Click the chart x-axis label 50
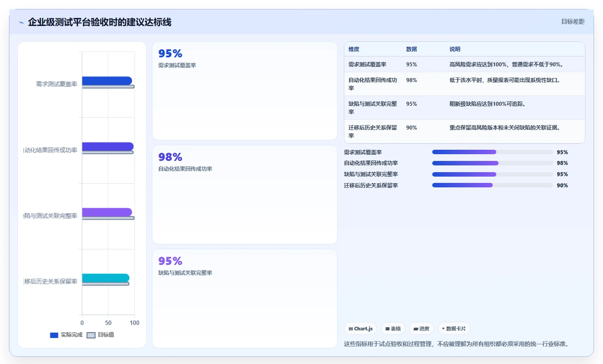 (108, 323)
